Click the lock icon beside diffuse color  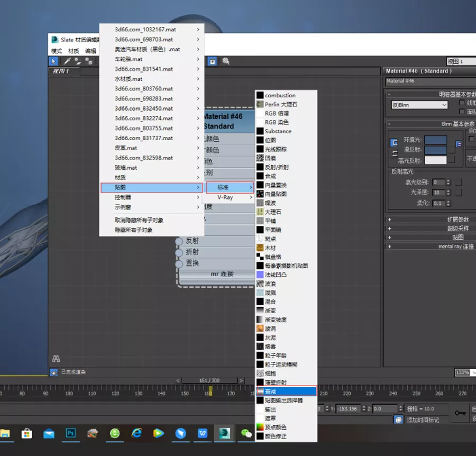coord(459,144)
